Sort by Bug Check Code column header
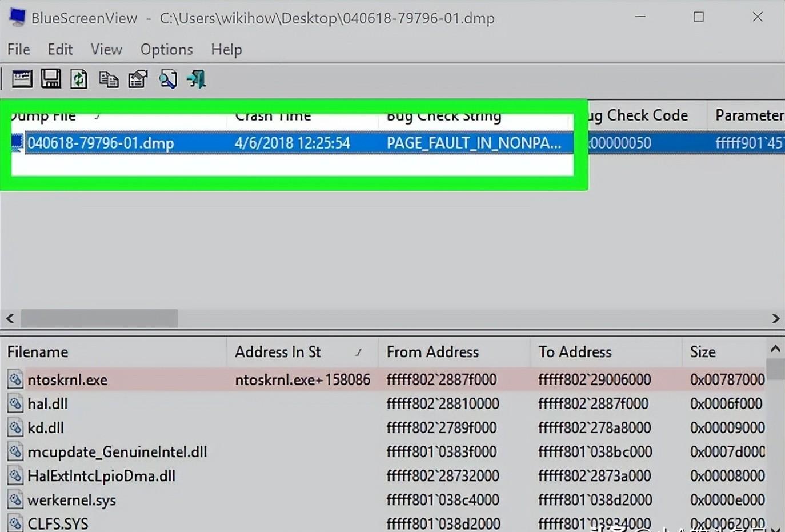 [x=647, y=115]
